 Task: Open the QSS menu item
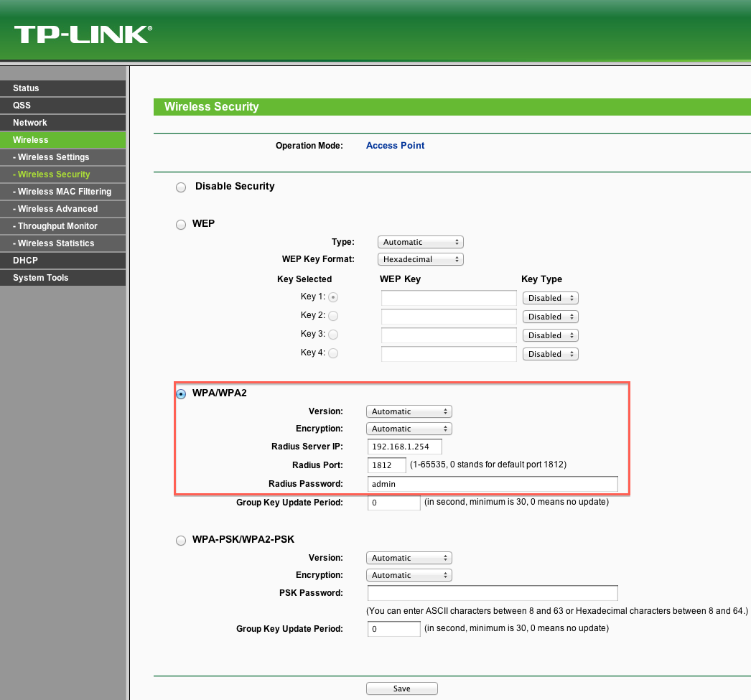click(x=62, y=106)
